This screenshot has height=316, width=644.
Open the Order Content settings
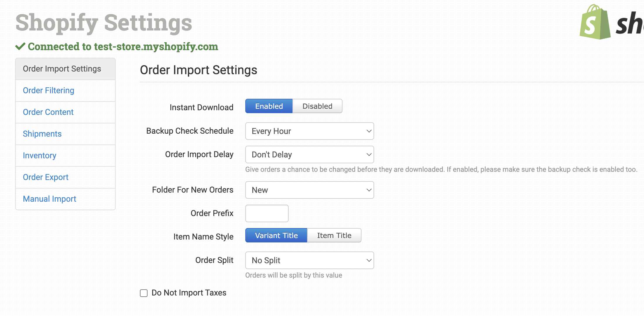click(x=48, y=112)
